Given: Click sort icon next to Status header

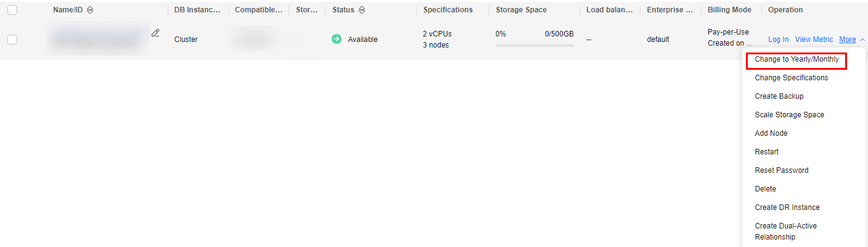Looking at the screenshot, I should [x=361, y=10].
